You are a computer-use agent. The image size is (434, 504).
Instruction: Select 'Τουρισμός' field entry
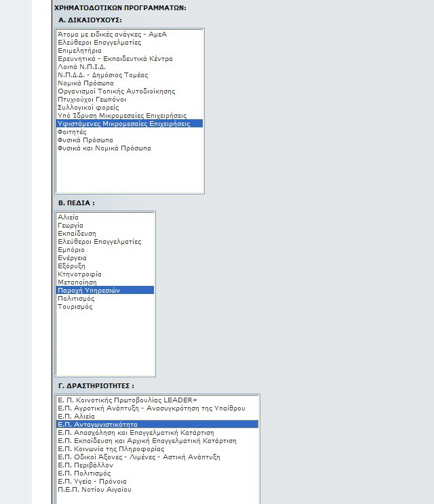[105, 307]
